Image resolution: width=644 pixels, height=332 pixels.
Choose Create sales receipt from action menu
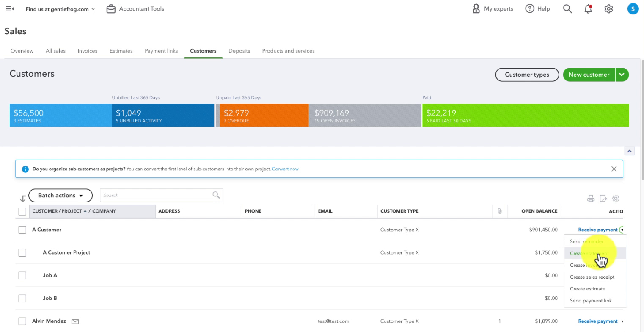(x=592, y=277)
